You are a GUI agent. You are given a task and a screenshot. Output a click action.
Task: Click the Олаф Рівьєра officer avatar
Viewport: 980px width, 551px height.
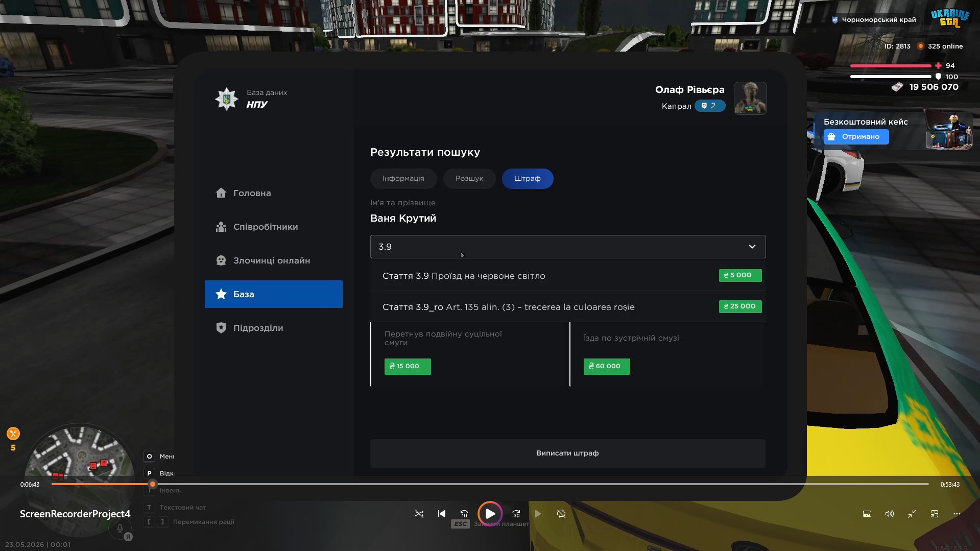click(x=750, y=98)
